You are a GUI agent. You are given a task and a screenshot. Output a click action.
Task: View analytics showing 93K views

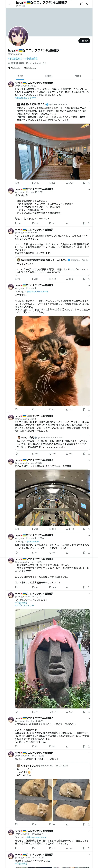point(69,279)
